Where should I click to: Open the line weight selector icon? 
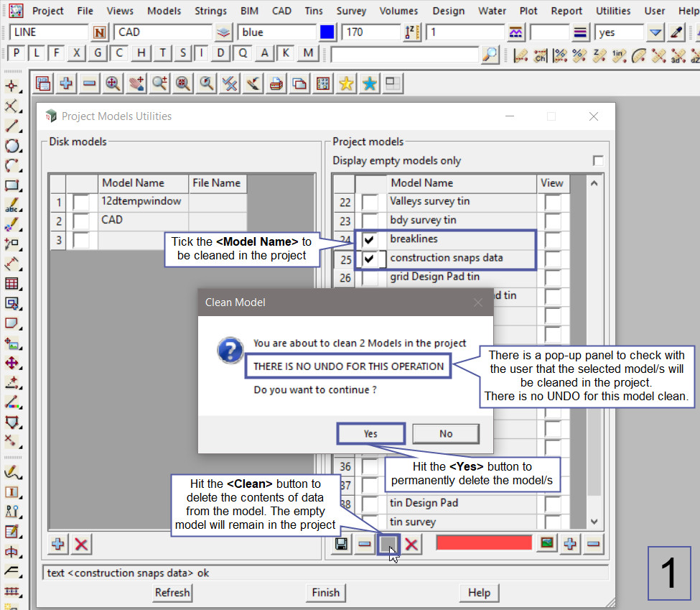coord(581,32)
